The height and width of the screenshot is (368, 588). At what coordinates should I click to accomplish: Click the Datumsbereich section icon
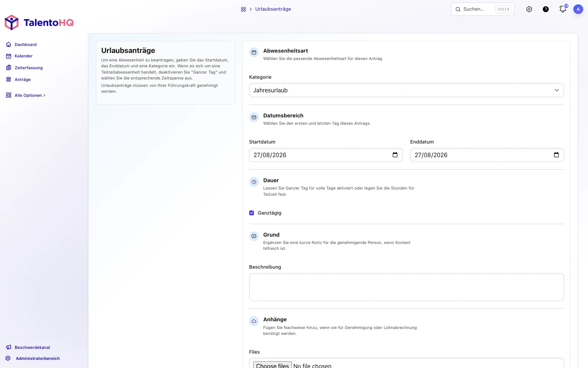(254, 117)
